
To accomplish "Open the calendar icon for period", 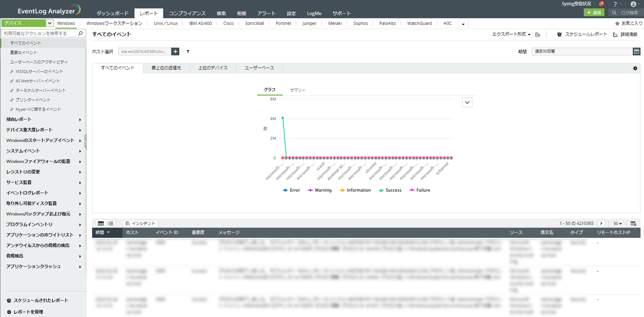I will 636,51.
